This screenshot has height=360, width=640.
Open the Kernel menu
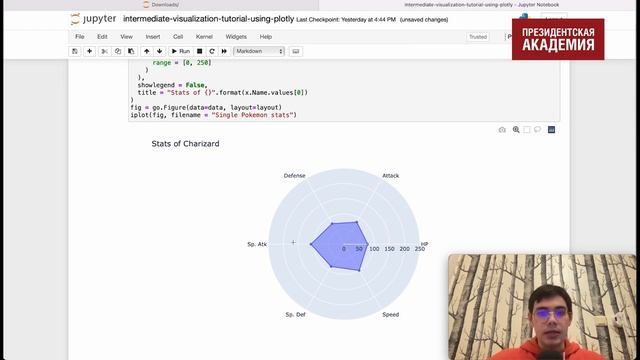[204, 37]
